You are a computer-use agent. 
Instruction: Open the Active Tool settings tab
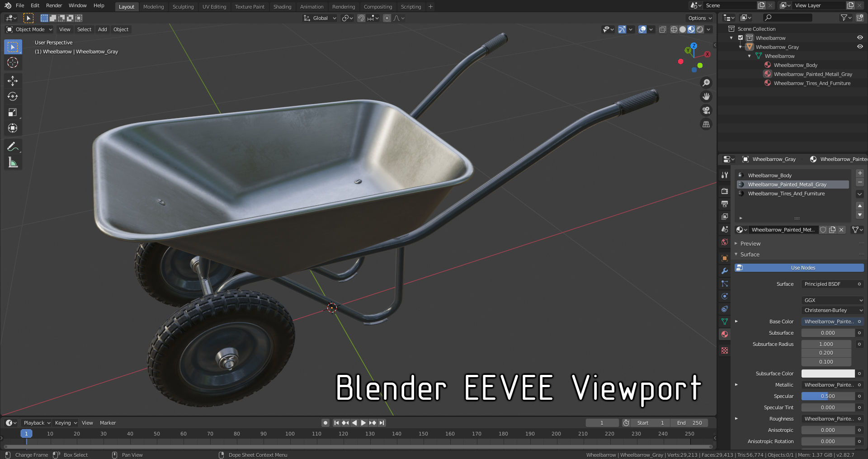(725, 175)
